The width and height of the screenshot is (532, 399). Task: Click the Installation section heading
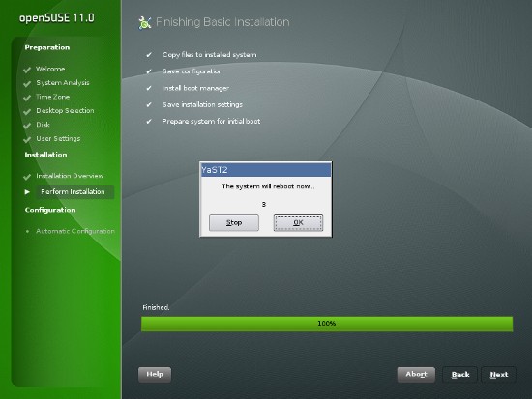tap(45, 155)
